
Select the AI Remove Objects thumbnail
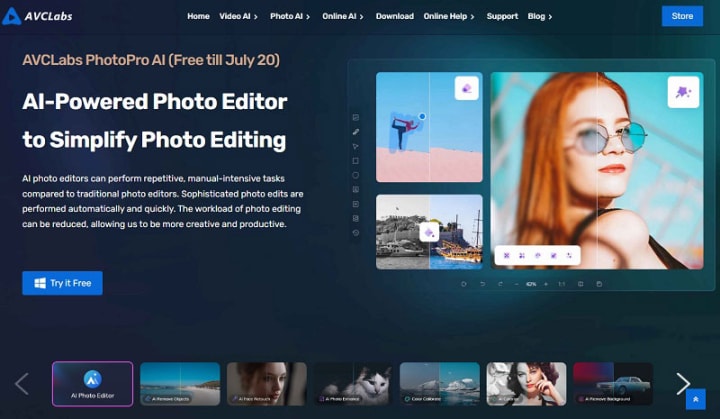coord(180,384)
